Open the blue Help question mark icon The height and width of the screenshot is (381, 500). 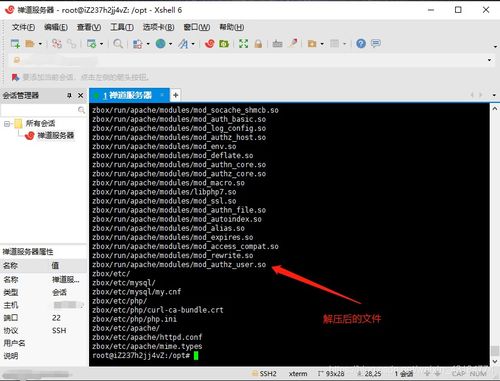point(361,44)
